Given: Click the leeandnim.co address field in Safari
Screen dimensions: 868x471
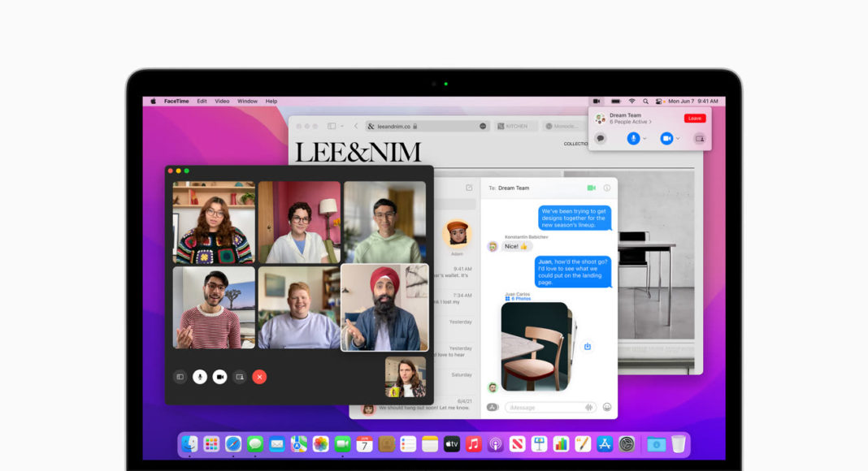Looking at the screenshot, I should point(427,126).
